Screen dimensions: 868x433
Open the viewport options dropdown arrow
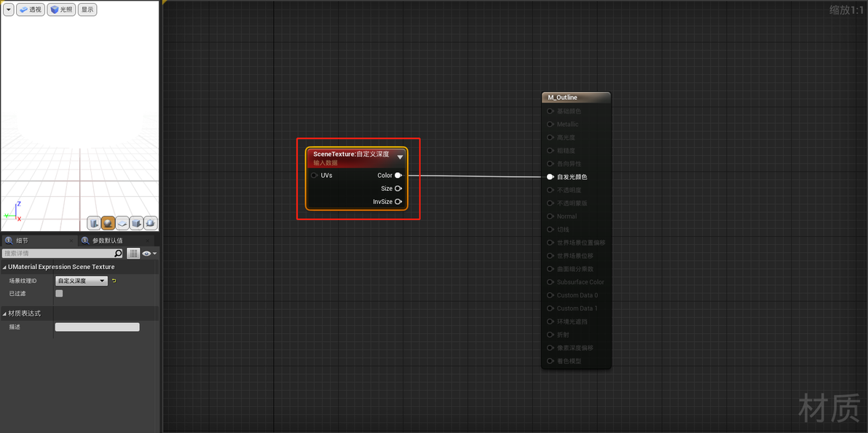click(8, 9)
